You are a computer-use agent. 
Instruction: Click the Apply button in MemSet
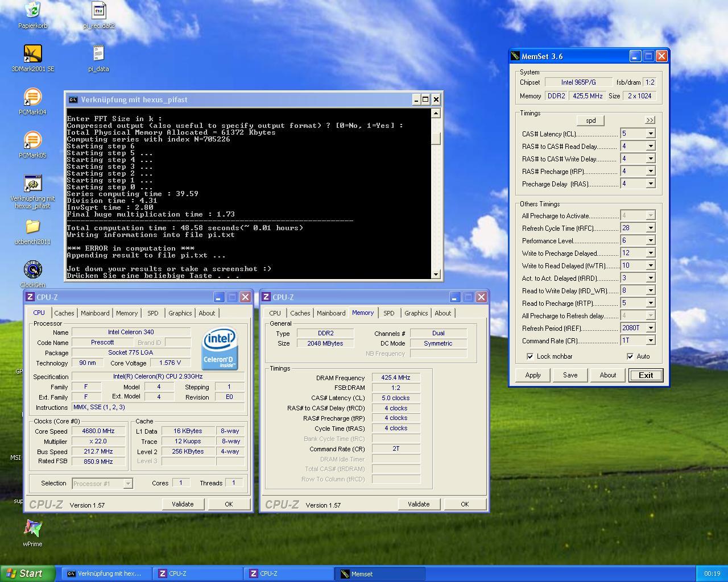click(x=533, y=375)
